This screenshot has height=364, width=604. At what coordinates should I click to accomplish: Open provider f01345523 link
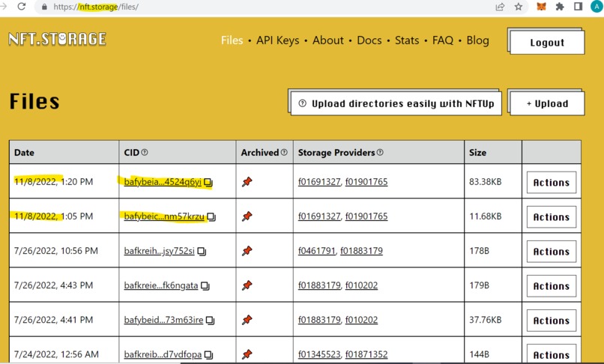[319, 354]
